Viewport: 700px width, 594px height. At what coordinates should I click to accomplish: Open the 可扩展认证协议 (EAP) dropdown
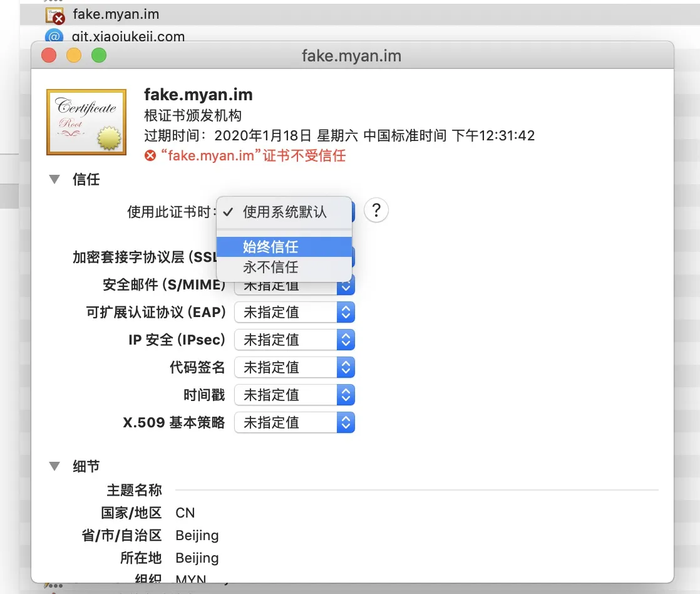294,312
